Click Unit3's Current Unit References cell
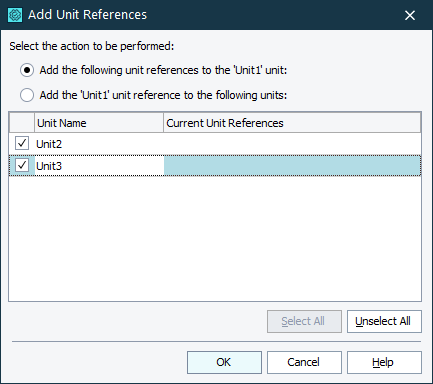433x384 pixels. [292, 166]
